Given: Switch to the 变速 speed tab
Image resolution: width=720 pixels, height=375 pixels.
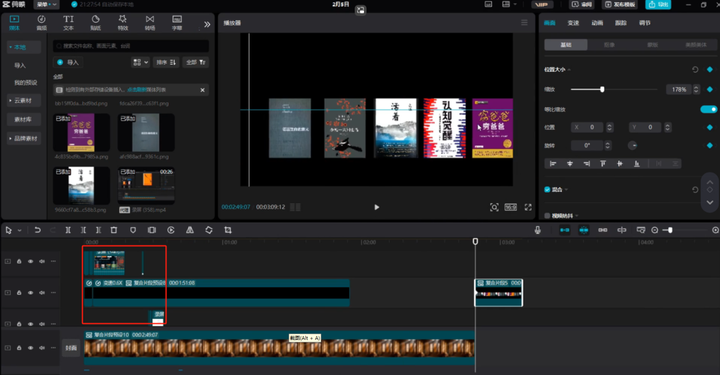Looking at the screenshot, I should [573, 23].
